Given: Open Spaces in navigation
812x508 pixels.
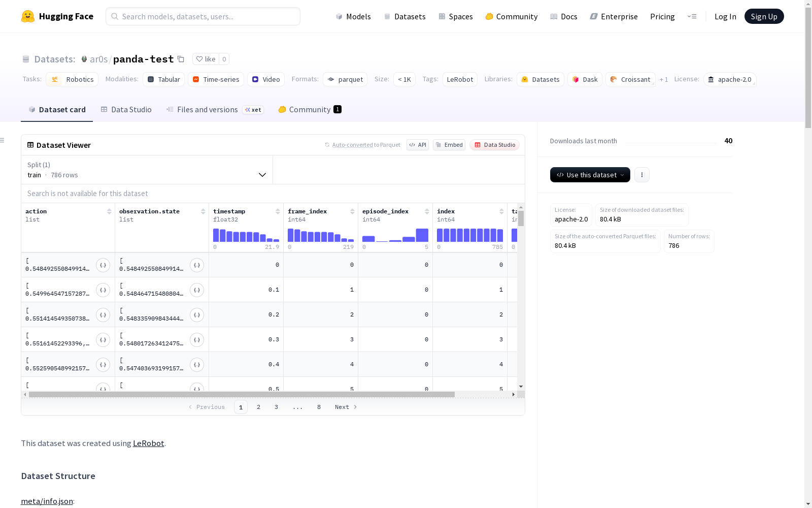Looking at the screenshot, I should pyautogui.click(x=456, y=16).
